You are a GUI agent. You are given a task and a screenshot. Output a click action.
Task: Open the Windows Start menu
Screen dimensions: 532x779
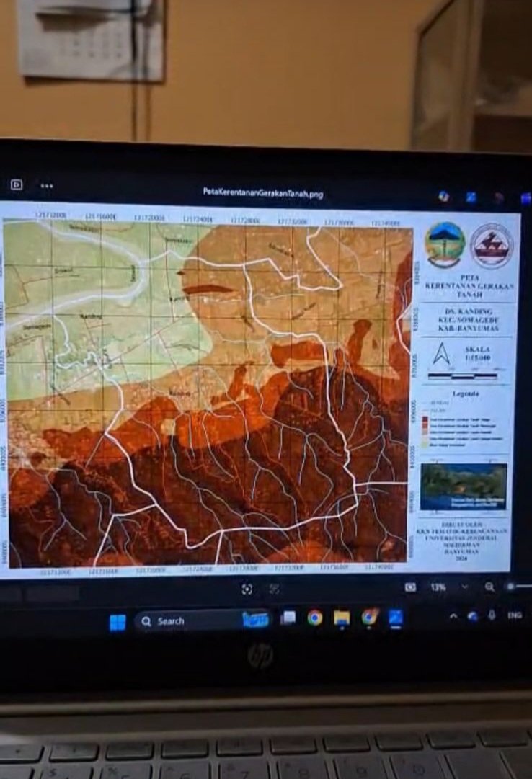(x=118, y=622)
